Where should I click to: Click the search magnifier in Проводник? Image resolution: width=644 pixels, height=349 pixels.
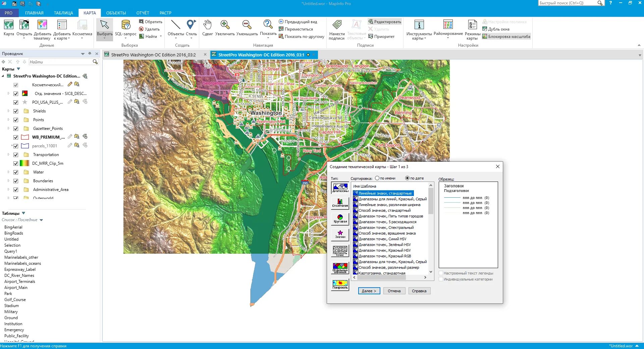[x=95, y=62]
